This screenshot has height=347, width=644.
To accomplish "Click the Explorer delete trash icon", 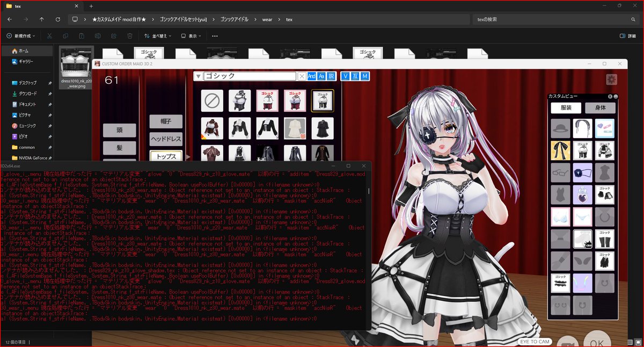I will [130, 36].
